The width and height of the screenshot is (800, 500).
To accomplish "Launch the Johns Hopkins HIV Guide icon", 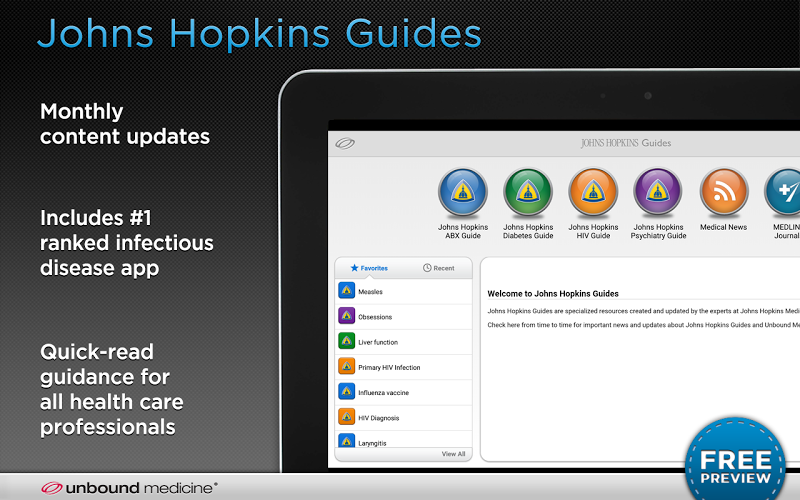I will coord(593,192).
